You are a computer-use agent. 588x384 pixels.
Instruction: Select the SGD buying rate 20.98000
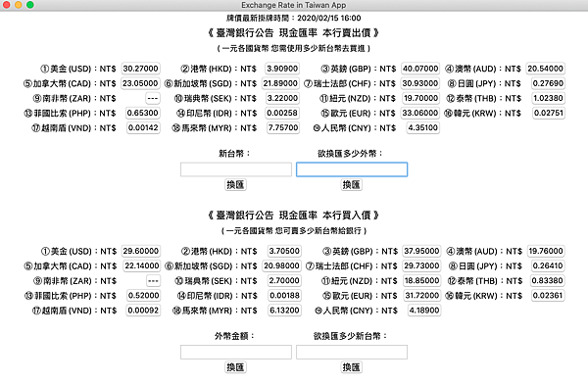tap(281, 265)
